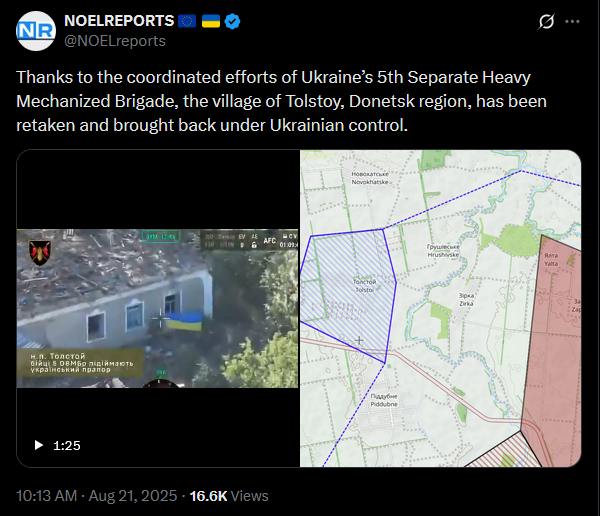
Task: Click the Novokhatske label on the map
Action: click(x=370, y=178)
